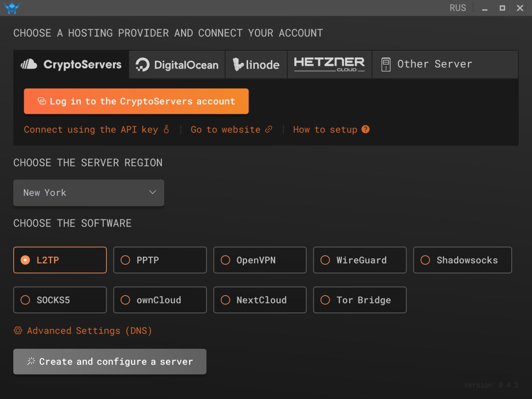Open Advanced Settings (DNS)
Screen dimensions: 532x399
(83, 330)
